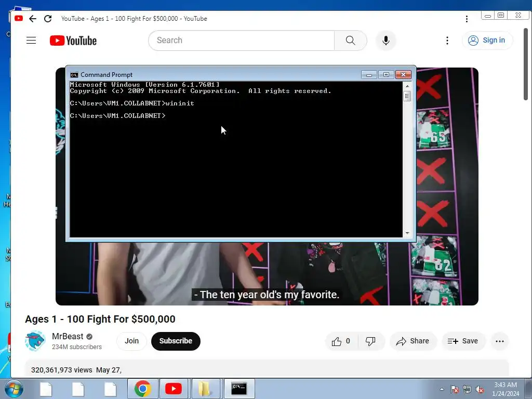Image resolution: width=532 pixels, height=399 pixels.
Task: Click the magnifier search button
Action: pyautogui.click(x=351, y=41)
